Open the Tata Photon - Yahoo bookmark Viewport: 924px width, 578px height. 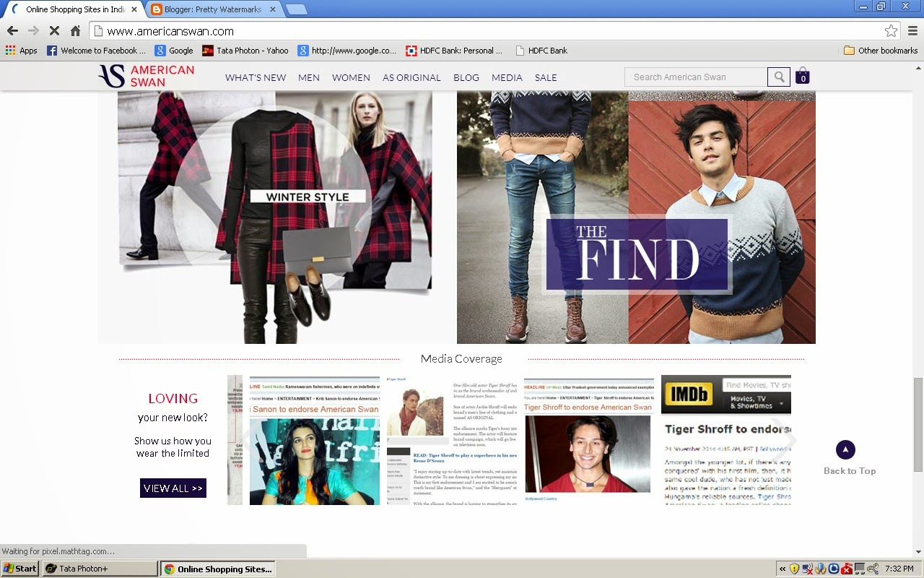245,51
